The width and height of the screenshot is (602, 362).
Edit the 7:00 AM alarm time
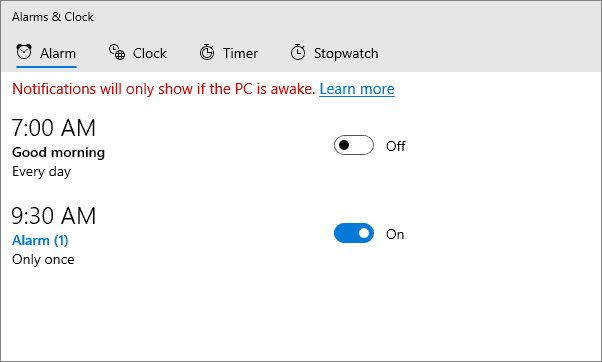pos(53,127)
